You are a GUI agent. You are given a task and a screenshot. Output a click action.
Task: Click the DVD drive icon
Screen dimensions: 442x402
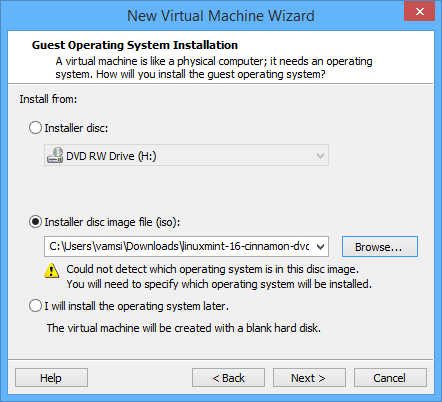(55, 155)
